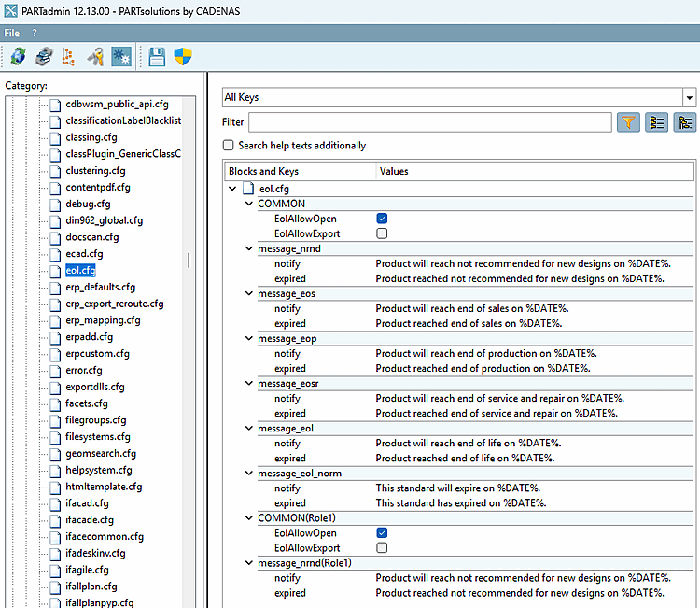Viewport: 700px width, 608px height.
Task: Open the ? help menu
Action: (x=35, y=33)
